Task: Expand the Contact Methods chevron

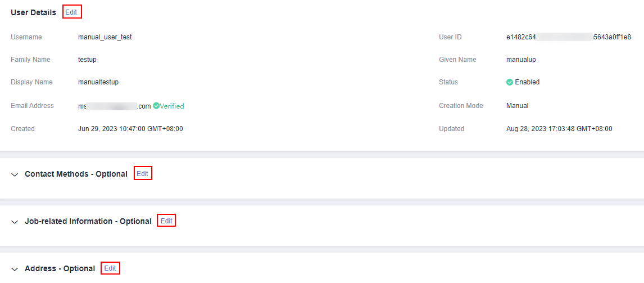Action: [15, 174]
